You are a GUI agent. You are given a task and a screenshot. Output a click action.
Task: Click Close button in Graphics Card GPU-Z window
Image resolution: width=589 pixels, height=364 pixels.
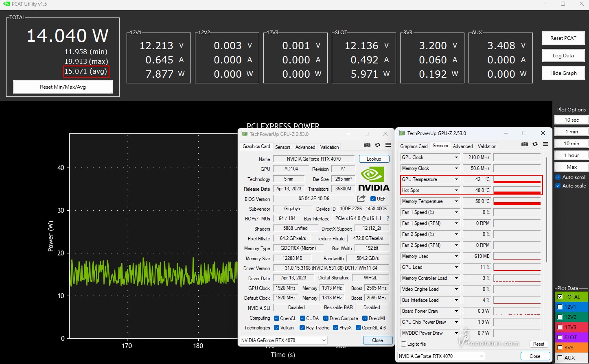coord(377,340)
